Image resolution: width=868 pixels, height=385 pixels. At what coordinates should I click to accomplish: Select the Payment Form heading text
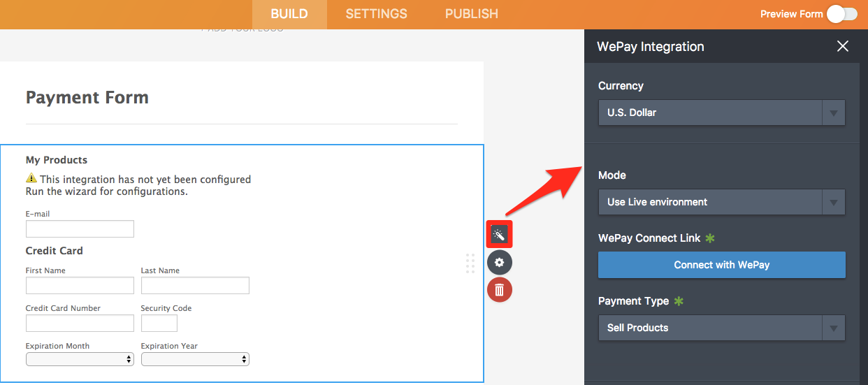pos(87,97)
